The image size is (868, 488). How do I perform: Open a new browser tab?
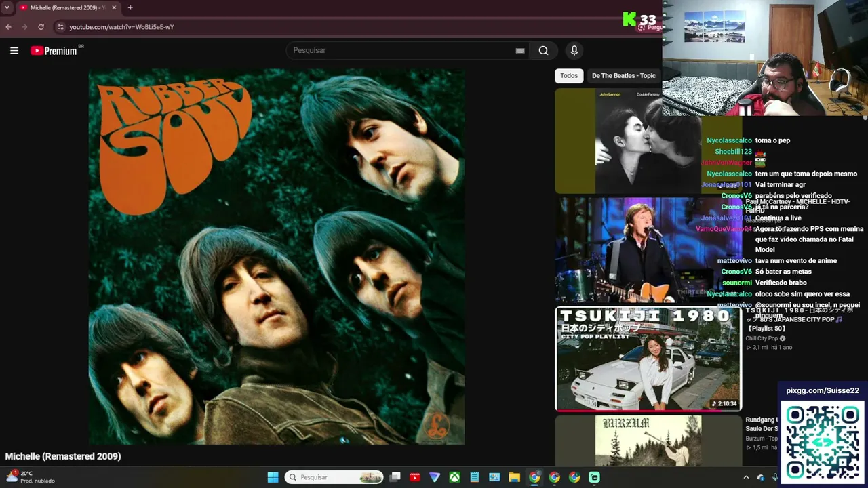click(130, 7)
